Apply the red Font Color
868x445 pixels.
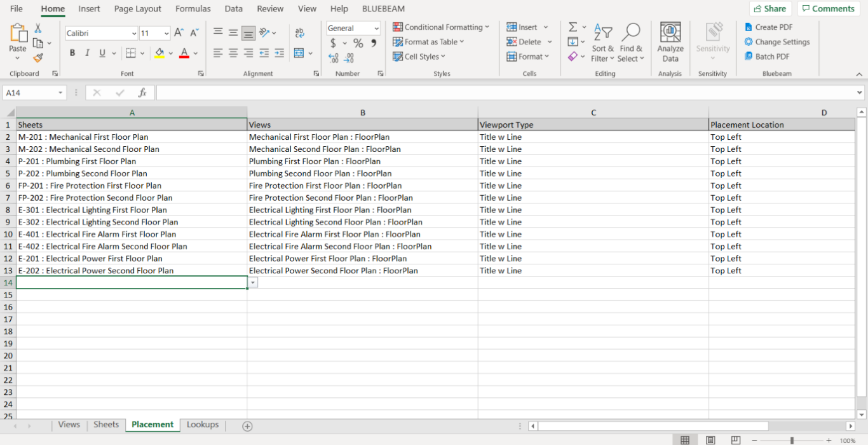coord(184,53)
